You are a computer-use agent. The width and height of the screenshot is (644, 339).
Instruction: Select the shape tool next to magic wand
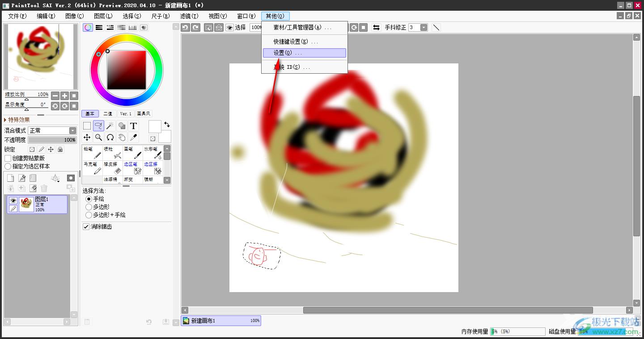122,126
